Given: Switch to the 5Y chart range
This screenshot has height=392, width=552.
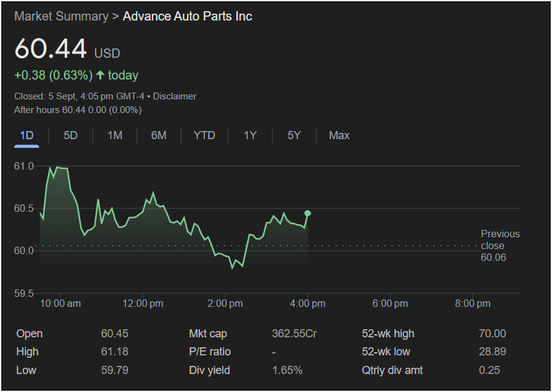Looking at the screenshot, I should (x=294, y=135).
